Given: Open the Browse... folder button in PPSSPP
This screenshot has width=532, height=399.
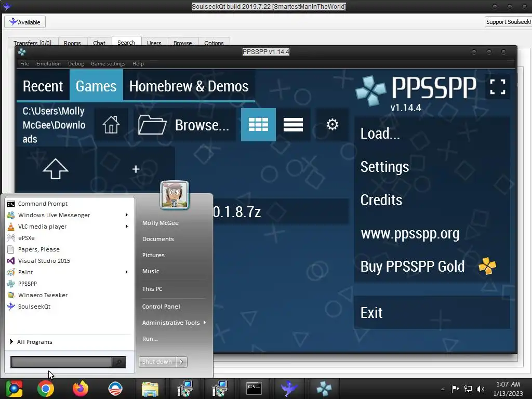Looking at the screenshot, I should pyautogui.click(x=184, y=125).
